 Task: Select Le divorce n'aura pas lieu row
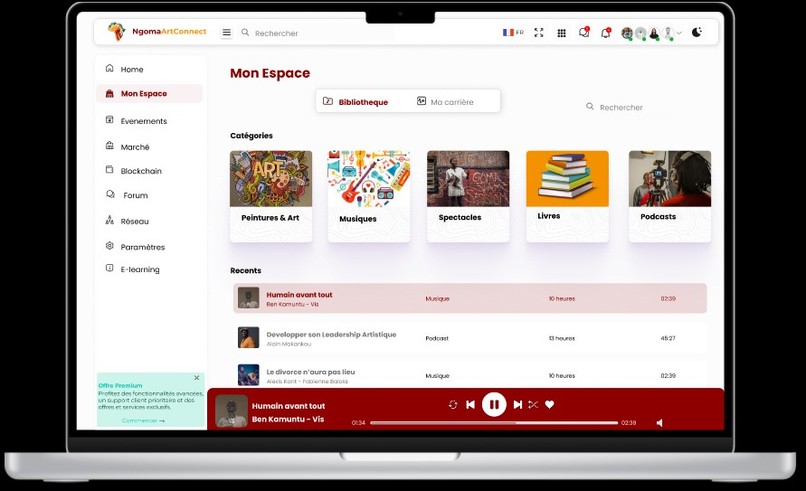point(470,375)
